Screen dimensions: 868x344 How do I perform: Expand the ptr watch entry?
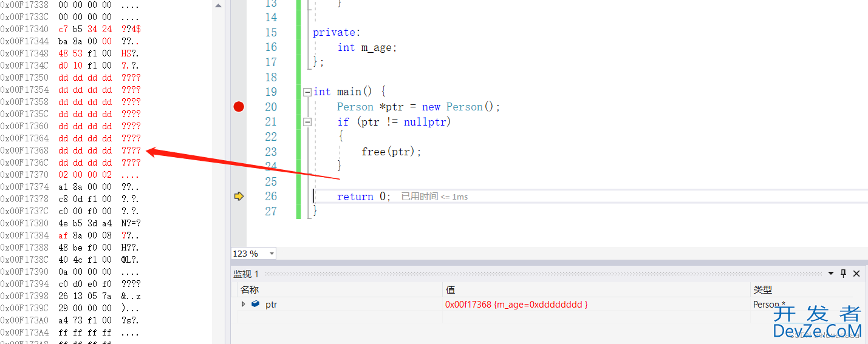point(244,304)
